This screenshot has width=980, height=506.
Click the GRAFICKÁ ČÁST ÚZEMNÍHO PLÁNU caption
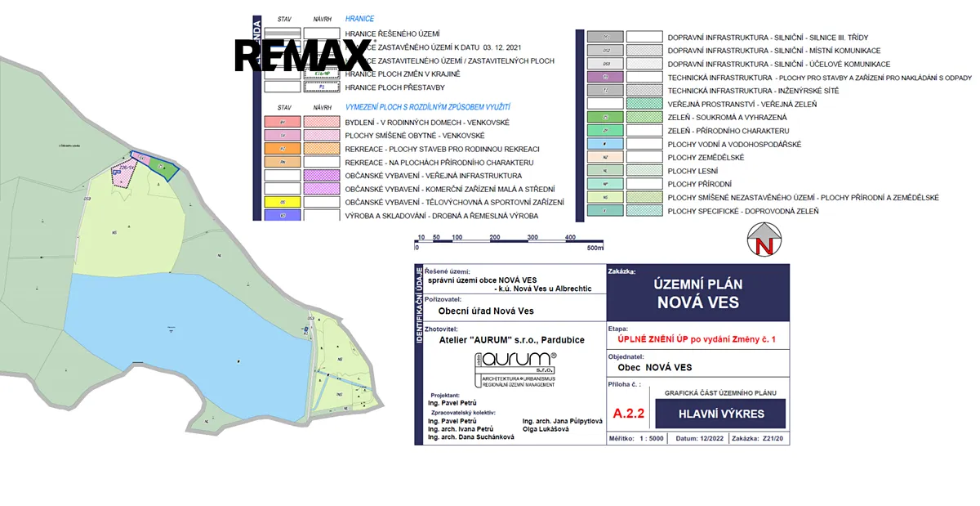click(x=721, y=393)
